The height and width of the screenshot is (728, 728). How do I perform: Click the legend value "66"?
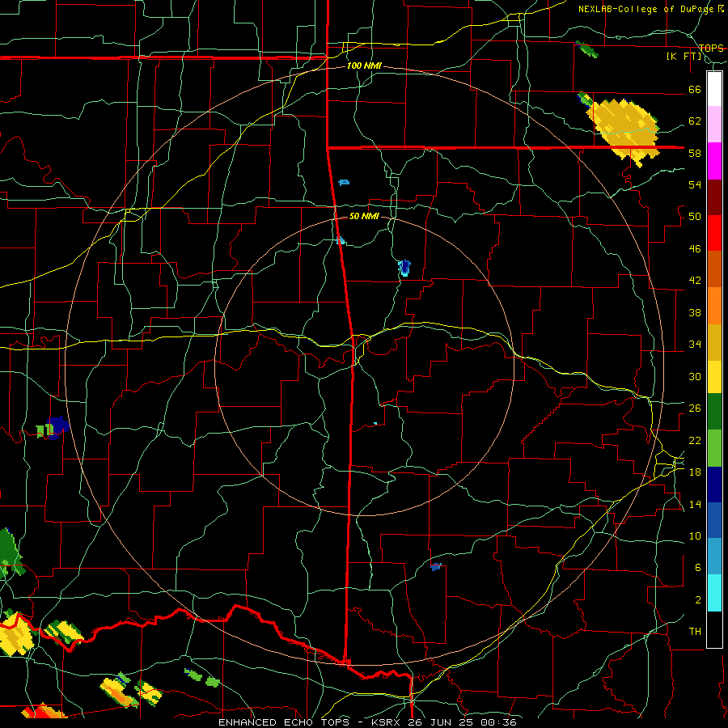point(695,89)
